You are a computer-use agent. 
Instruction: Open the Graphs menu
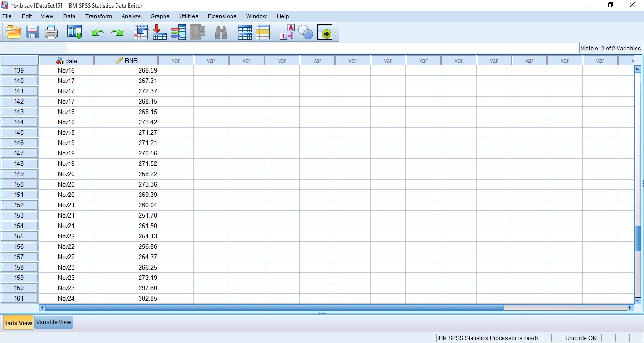tap(160, 16)
